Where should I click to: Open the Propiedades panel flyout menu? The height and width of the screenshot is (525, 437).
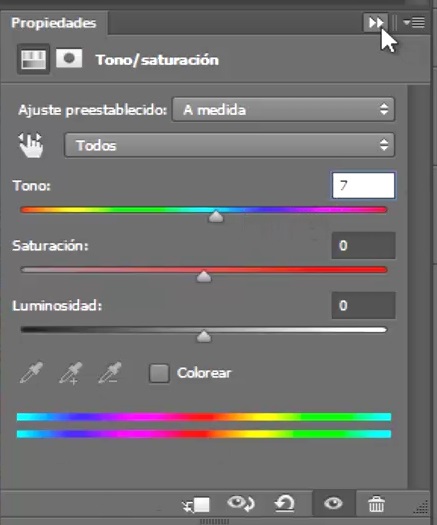pyautogui.click(x=414, y=23)
